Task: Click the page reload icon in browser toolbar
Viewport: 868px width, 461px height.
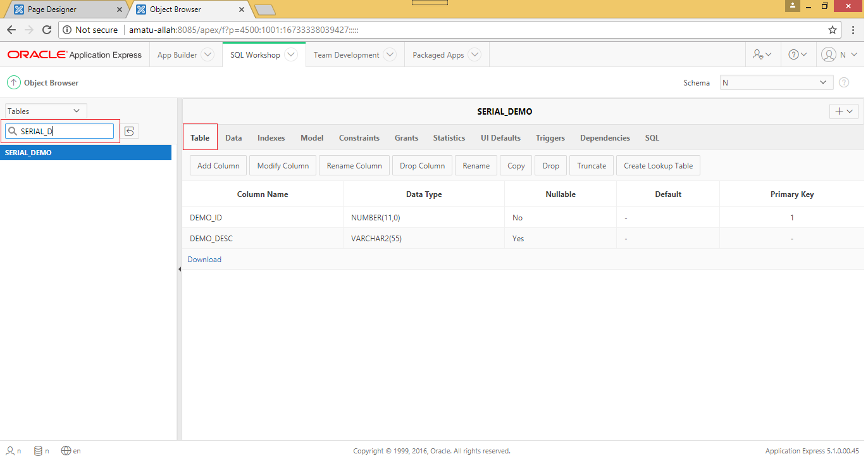Action: pyautogui.click(x=46, y=29)
